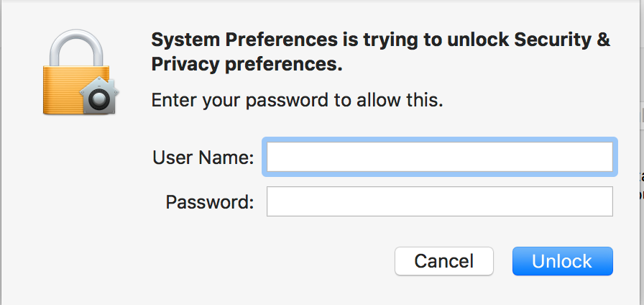Confirm with the blue Unlock button
This screenshot has height=305, width=644.
pos(562,261)
